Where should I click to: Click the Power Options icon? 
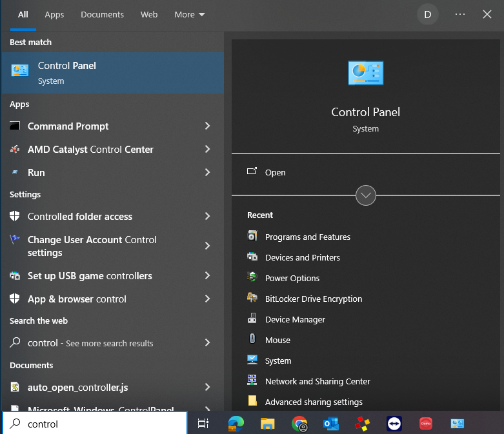tap(252, 277)
